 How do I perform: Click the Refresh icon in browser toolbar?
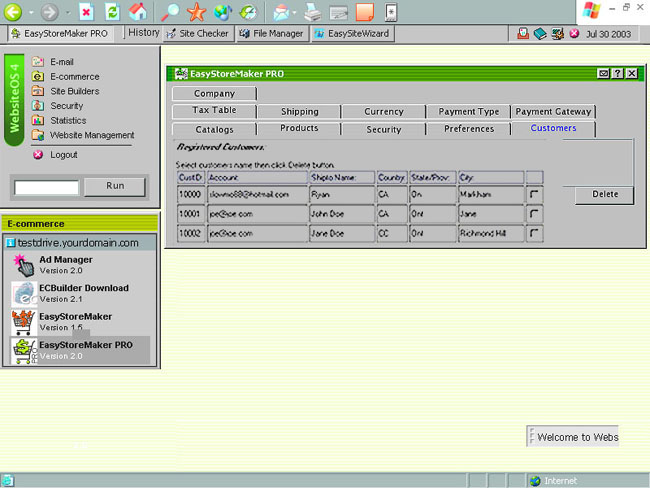(112, 12)
